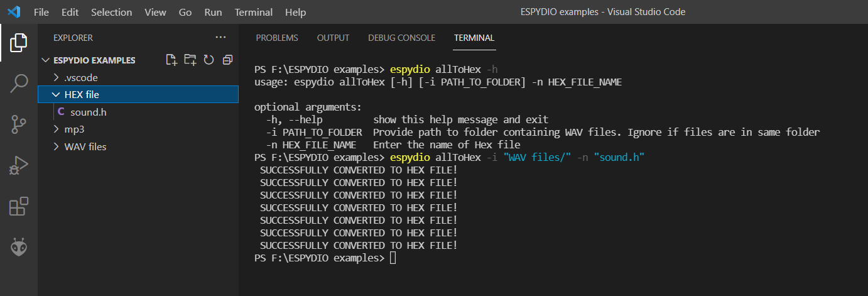Open the Explorer view in activity bar
The image size is (868, 296).
(x=19, y=43)
